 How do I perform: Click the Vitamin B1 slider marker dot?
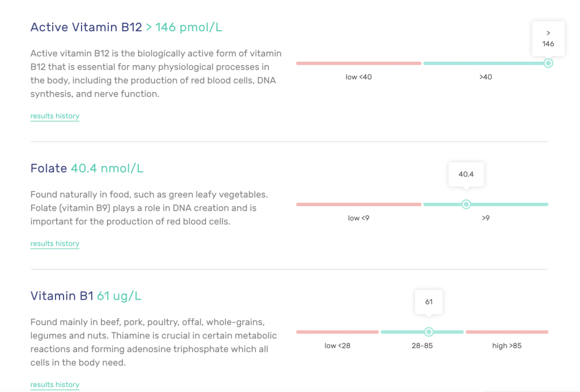point(429,332)
